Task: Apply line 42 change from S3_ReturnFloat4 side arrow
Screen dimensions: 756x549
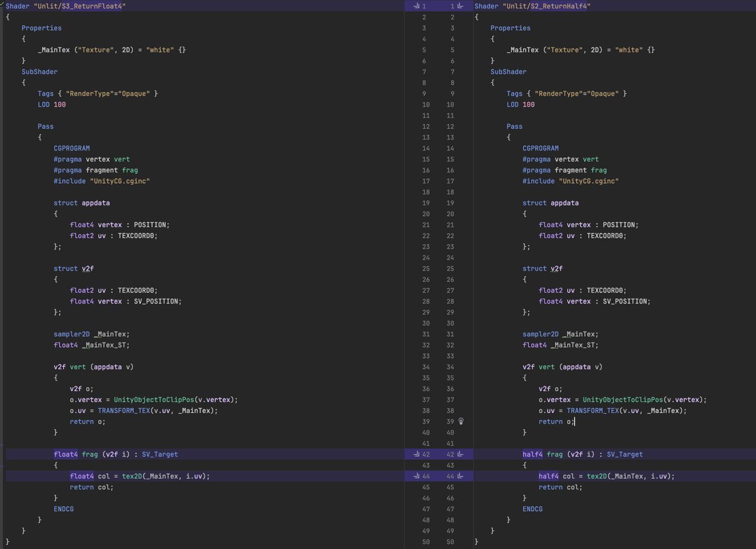Action: click(415, 454)
